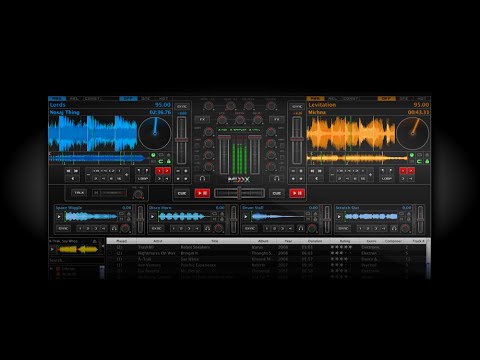Click the left channel volume fader
The height and width of the screenshot is (360, 480).
[x=224, y=154]
